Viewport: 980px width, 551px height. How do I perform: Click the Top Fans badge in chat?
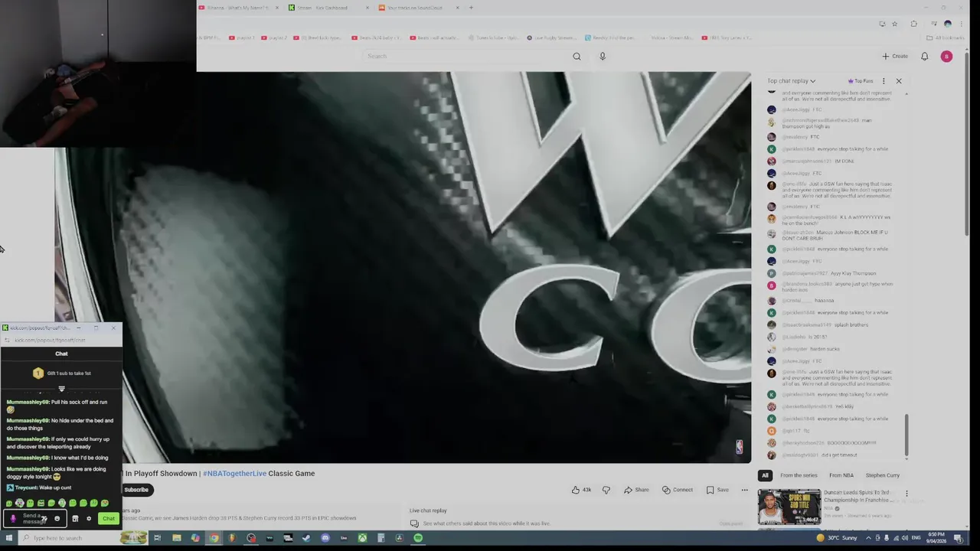click(x=861, y=80)
